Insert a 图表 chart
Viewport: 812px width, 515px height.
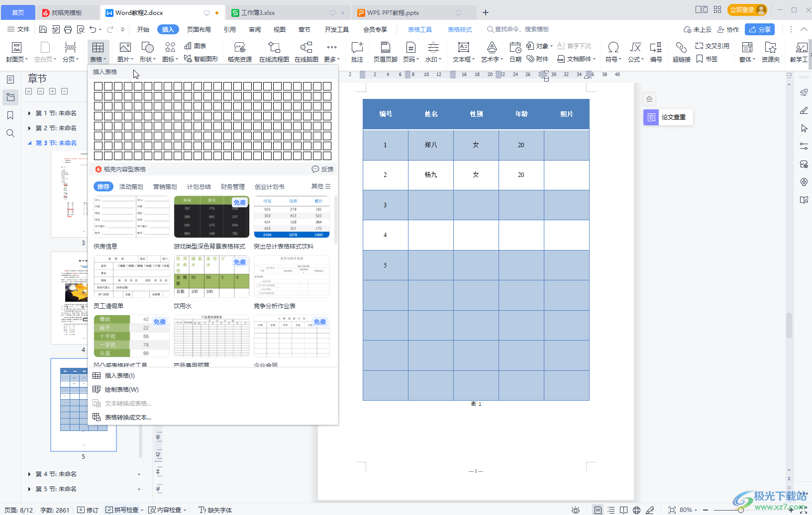coord(195,46)
